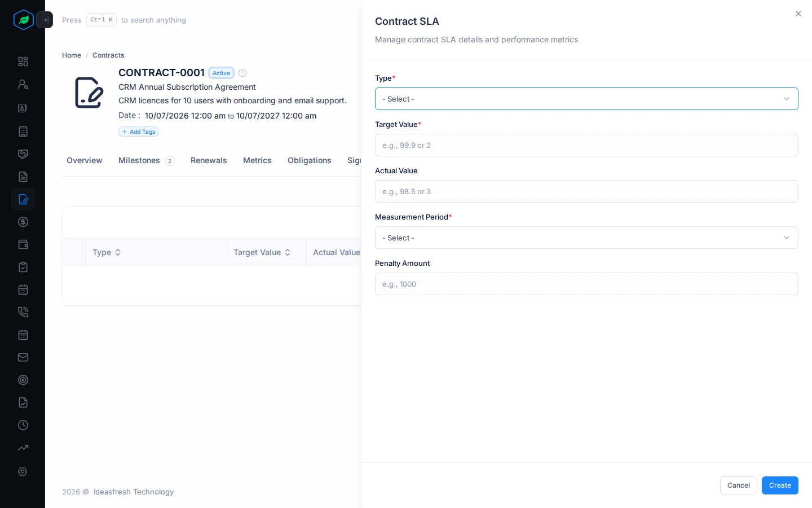Screen dimensions: 812x508
Task: Open the company building icon in sidebar
Action: coord(23,132)
